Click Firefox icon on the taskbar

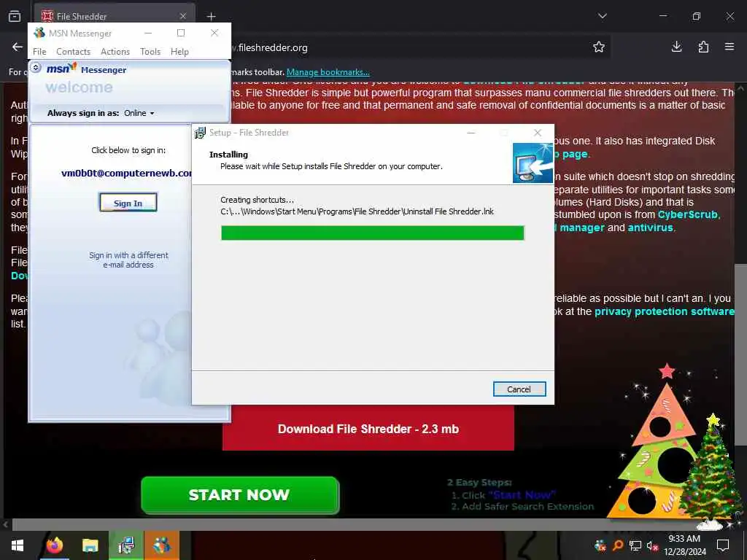(x=55, y=545)
